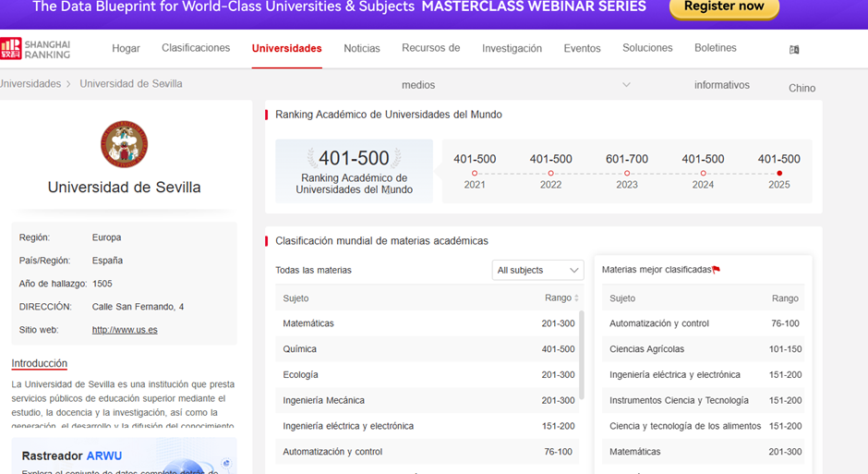Click Matemáticas row in all subjects table
Screen dimensions: 868x474
[x=427, y=323]
